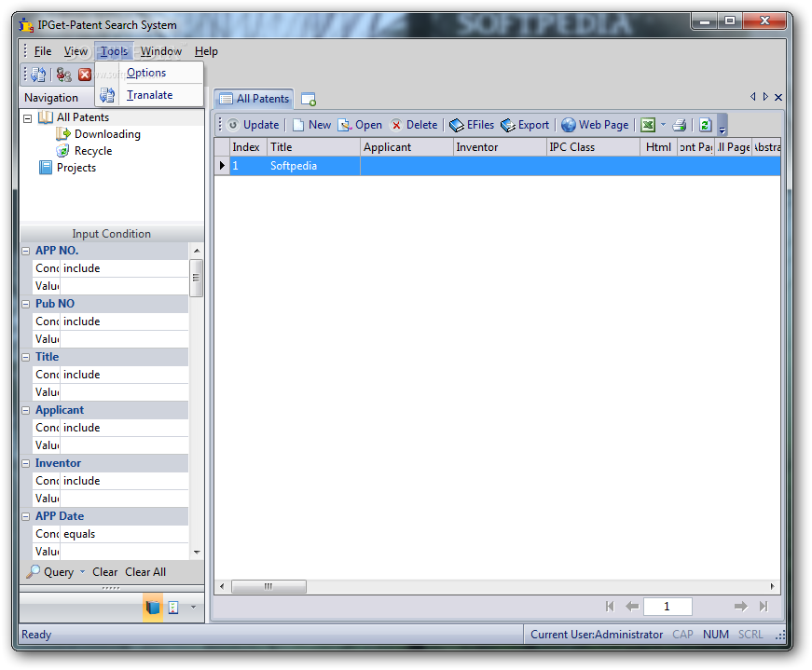812x670 pixels.
Task: Click the Export toolbar button
Action: point(525,125)
